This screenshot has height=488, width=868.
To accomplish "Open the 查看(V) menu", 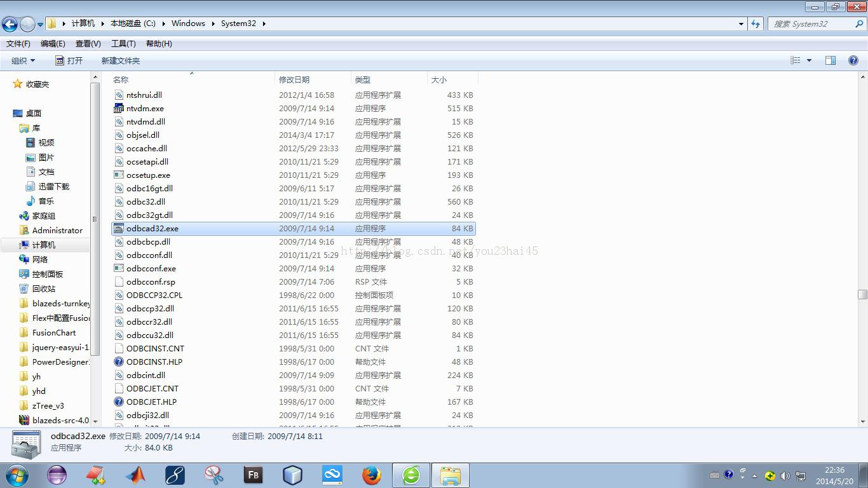I will 88,44.
